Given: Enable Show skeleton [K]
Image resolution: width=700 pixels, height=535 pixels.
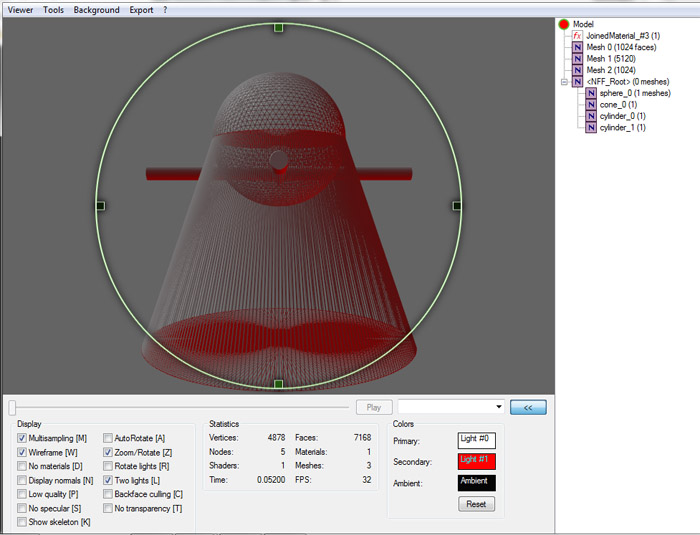Looking at the screenshot, I should pyautogui.click(x=21, y=522).
